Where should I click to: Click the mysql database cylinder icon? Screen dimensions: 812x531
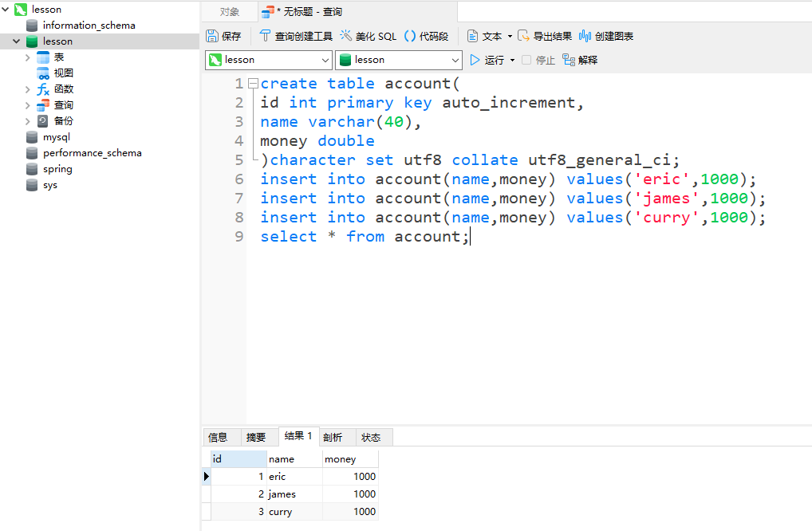click(32, 137)
